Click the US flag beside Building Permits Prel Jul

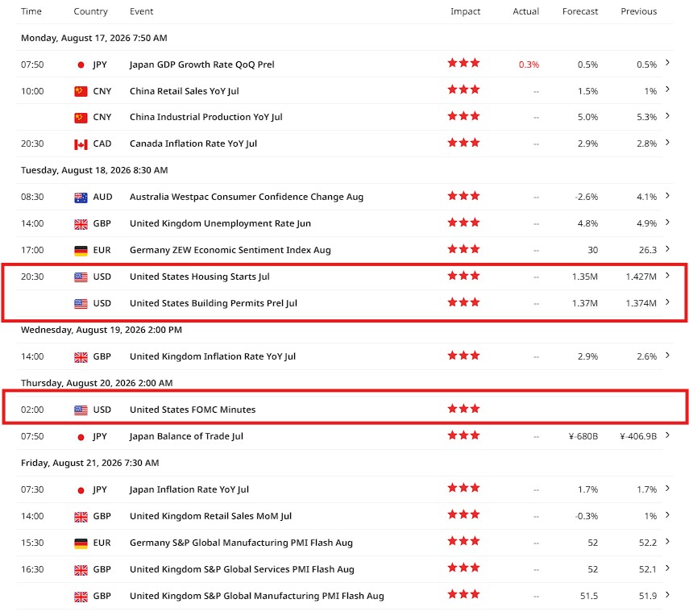tap(81, 303)
